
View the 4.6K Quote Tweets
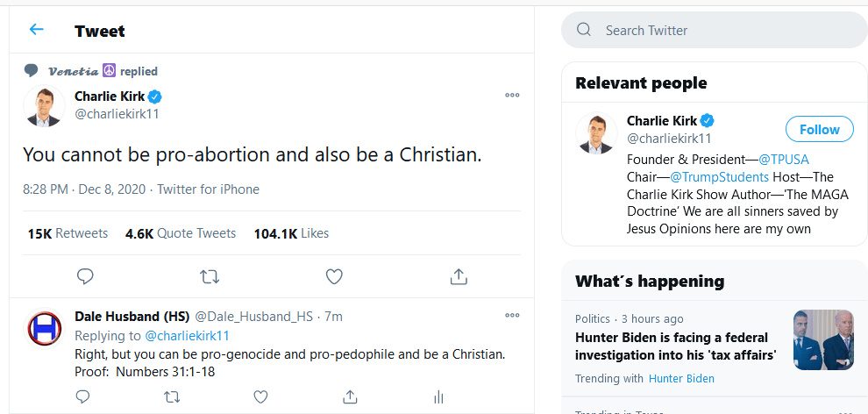[181, 233]
